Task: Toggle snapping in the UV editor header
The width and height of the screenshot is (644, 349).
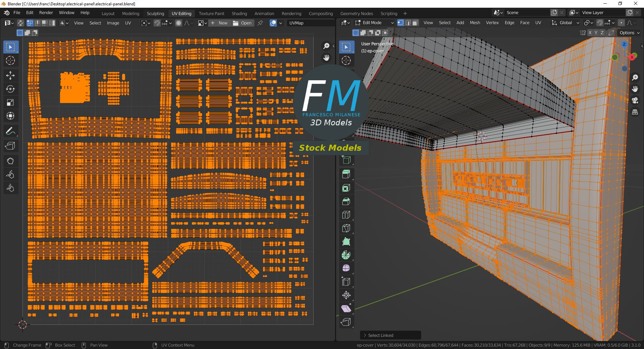Action: point(157,23)
